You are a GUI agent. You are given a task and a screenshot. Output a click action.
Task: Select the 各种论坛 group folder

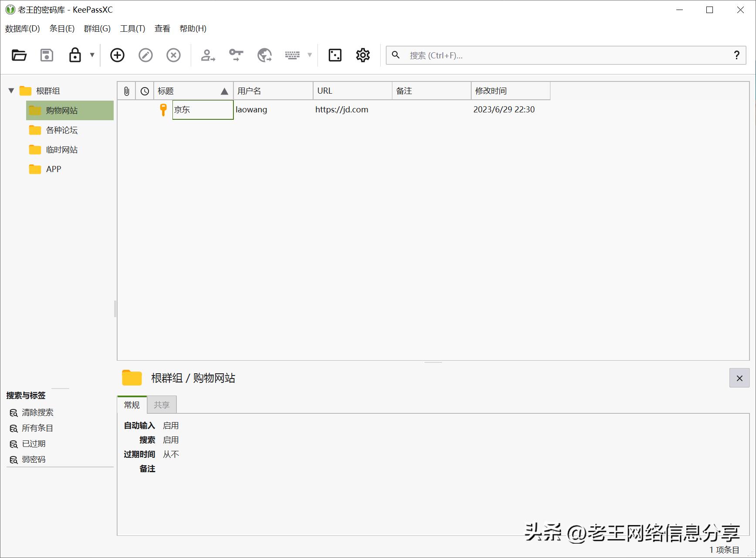62,130
